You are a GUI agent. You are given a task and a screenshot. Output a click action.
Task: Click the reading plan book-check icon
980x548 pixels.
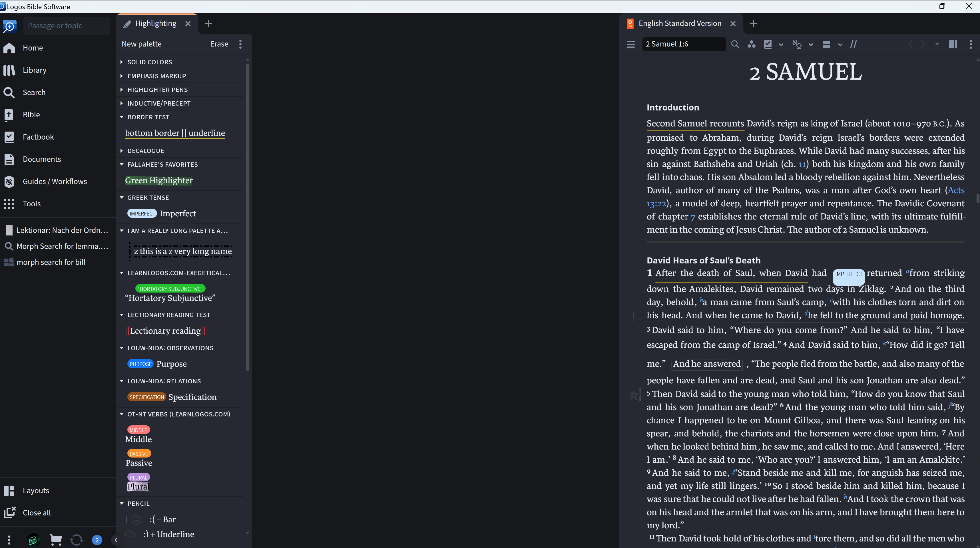(768, 44)
